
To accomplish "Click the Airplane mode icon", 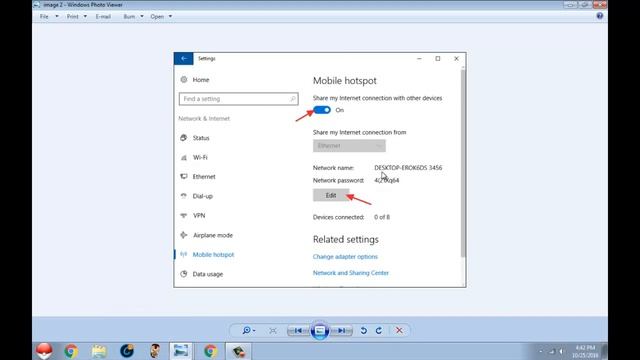I will click(x=184, y=235).
